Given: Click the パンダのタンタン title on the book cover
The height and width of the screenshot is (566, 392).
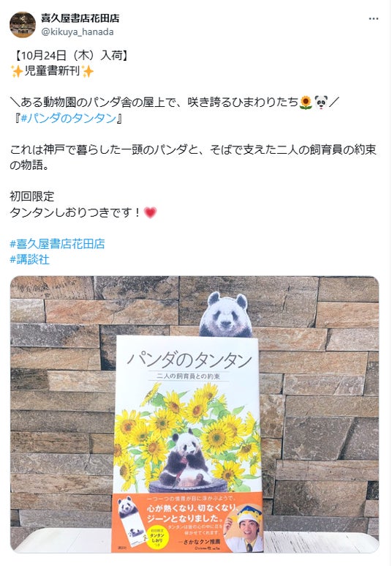Looking at the screenshot, I should click(x=189, y=360).
